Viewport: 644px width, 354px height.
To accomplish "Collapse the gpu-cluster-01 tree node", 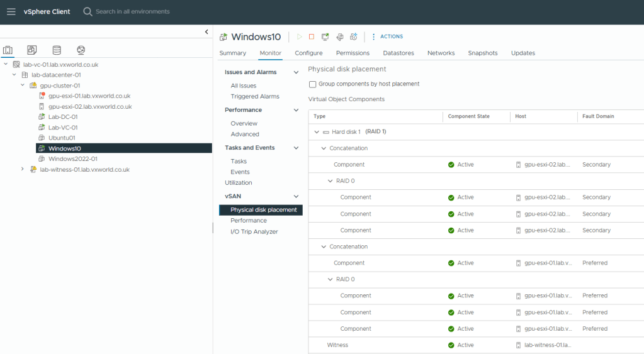I will [23, 86].
